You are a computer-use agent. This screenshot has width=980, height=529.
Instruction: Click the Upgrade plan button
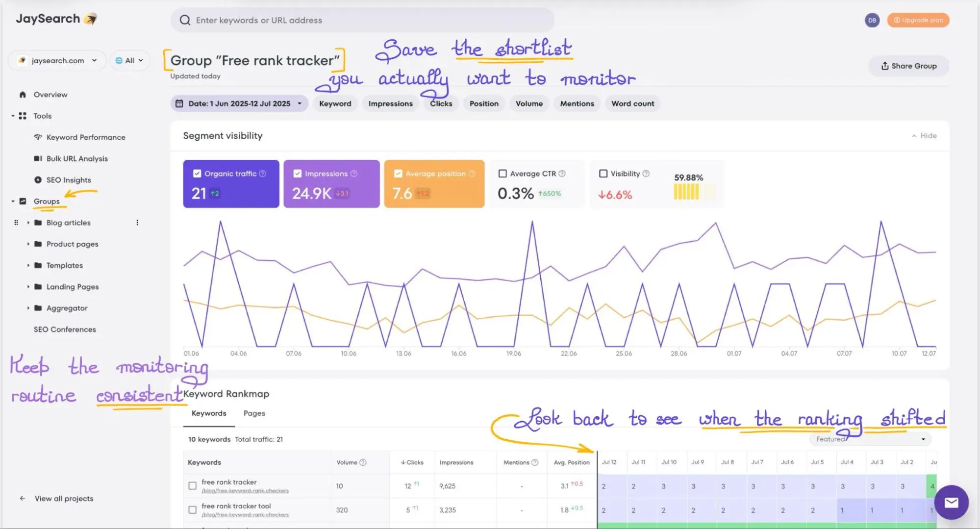click(918, 20)
